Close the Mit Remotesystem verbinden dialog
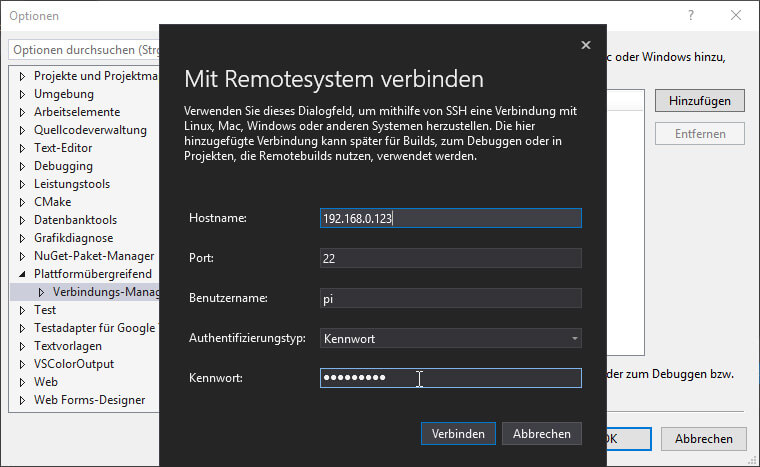This screenshot has height=467, width=760. click(x=586, y=44)
